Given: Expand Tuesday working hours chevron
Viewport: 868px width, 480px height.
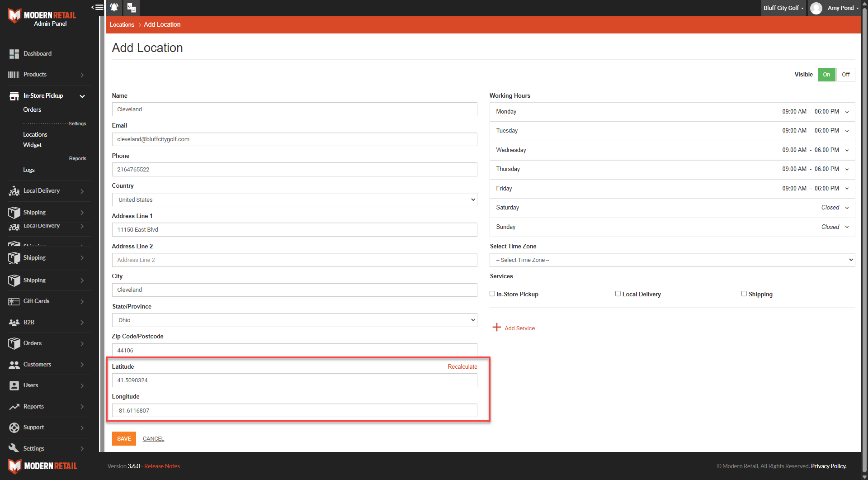Looking at the screenshot, I should click(x=847, y=131).
